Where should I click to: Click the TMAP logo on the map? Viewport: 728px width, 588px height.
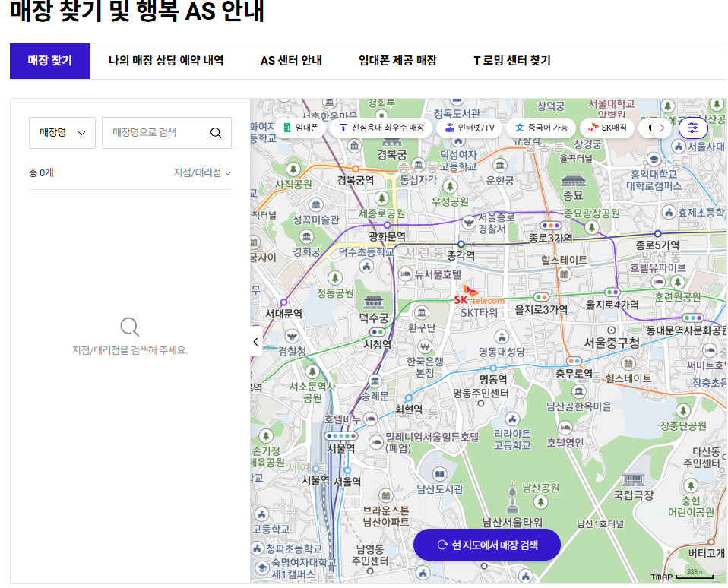tap(663, 577)
